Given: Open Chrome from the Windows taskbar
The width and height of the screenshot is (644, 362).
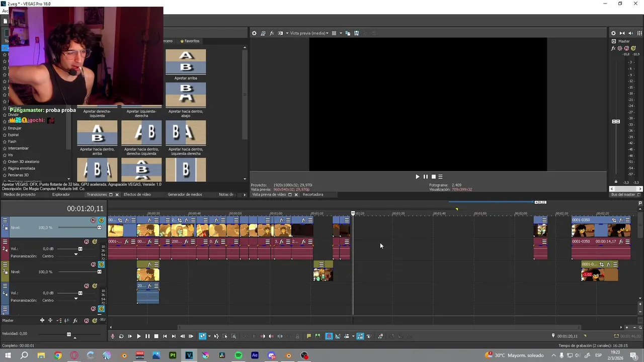Looking at the screenshot, I should pyautogui.click(x=58, y=355).
